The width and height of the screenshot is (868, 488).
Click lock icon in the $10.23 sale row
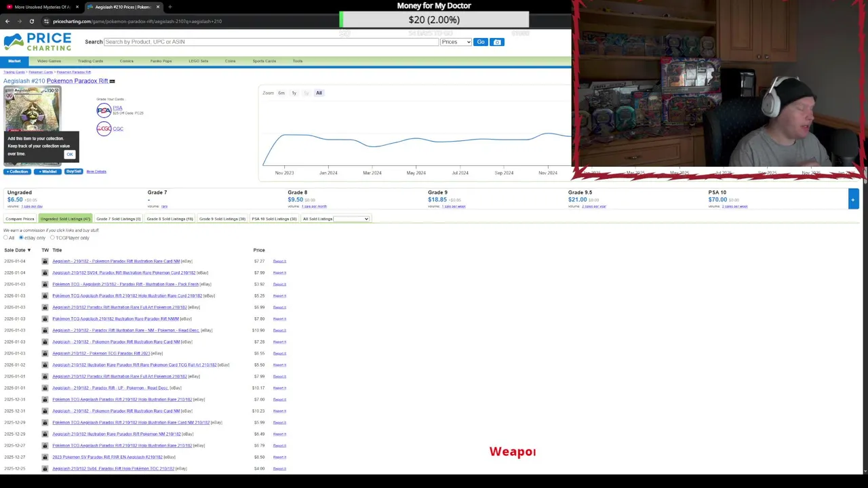(x=45, y=411)
